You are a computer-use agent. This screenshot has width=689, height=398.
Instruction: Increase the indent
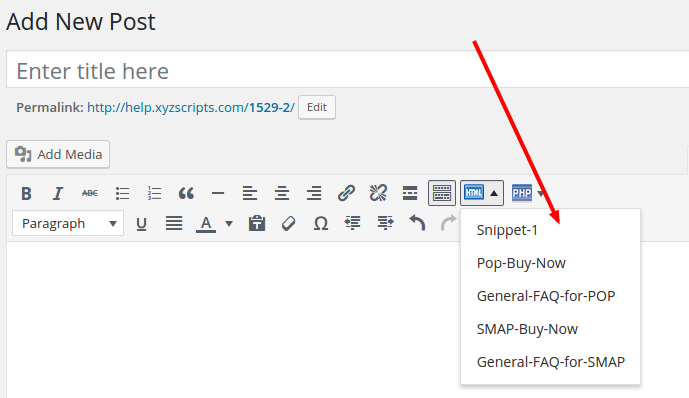pos(385,224)
